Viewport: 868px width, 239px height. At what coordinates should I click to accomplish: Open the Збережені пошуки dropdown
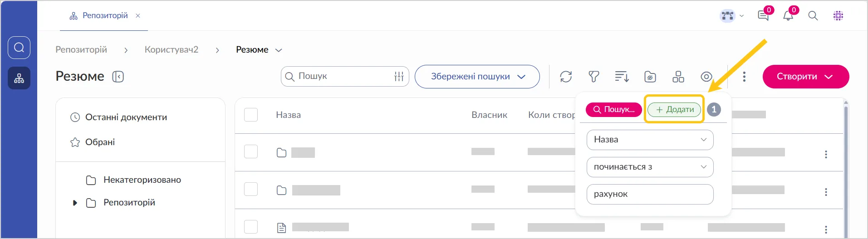[x=477, y=77]
